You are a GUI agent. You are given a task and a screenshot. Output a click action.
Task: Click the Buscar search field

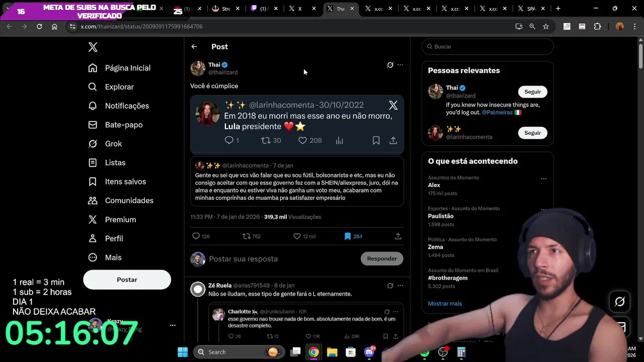(488, 47)
